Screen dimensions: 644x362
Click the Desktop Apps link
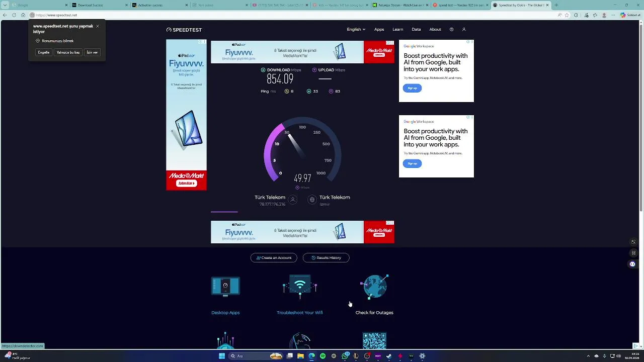point(225,313)
